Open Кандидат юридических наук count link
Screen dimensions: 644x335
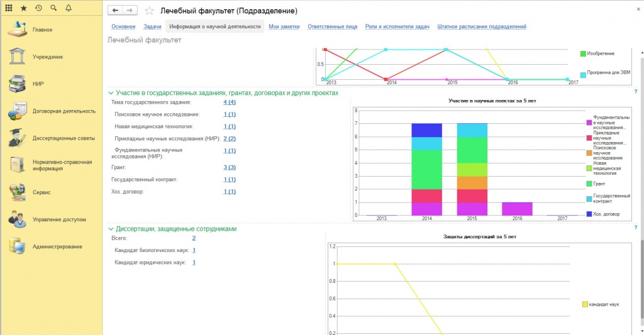coord(194,262)
